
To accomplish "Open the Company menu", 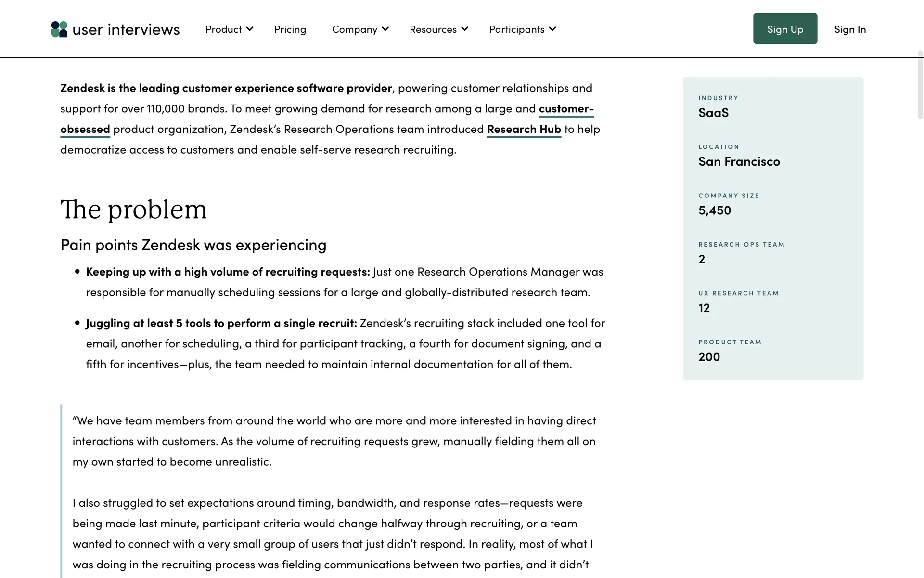I will [x=354, y=29].
